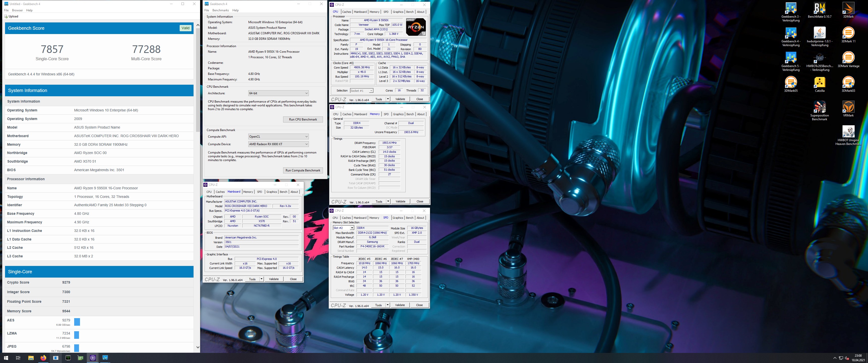Launch Catzilla desktop shortcut
The width and height of the screenshot is (868, 363).
pos(820,84)
